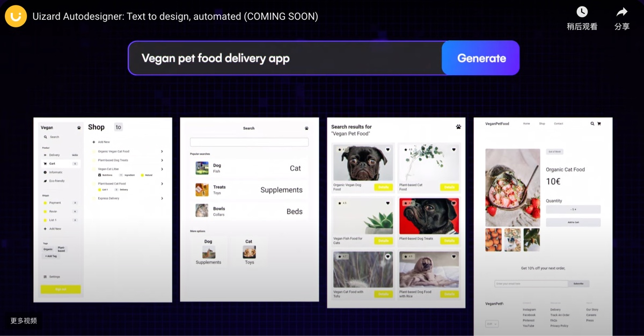
Task: Open the Privacy Policy link
Action: coord(559,326)
